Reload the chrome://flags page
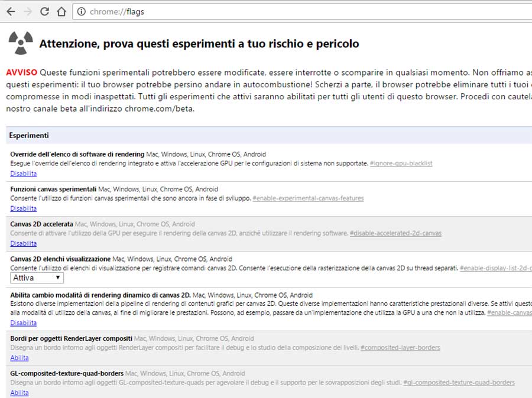532x398 pixels. (44, 12)
